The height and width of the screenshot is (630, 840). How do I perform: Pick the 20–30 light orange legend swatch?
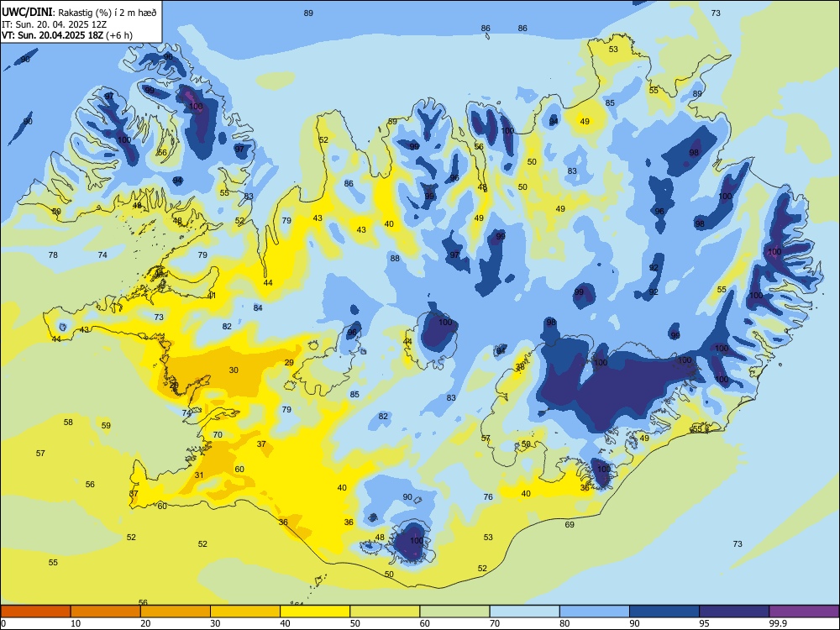(x=176, y=612)
